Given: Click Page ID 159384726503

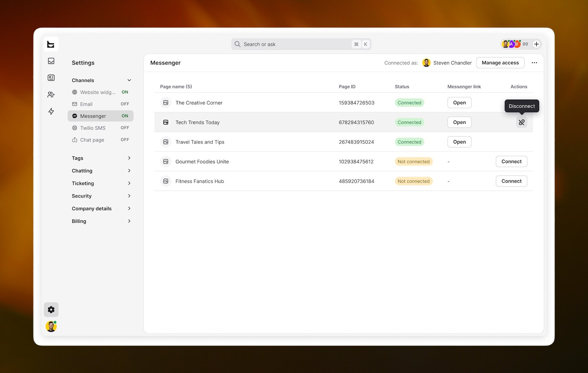Looking at the screenshot, I should tap(356, 103).
